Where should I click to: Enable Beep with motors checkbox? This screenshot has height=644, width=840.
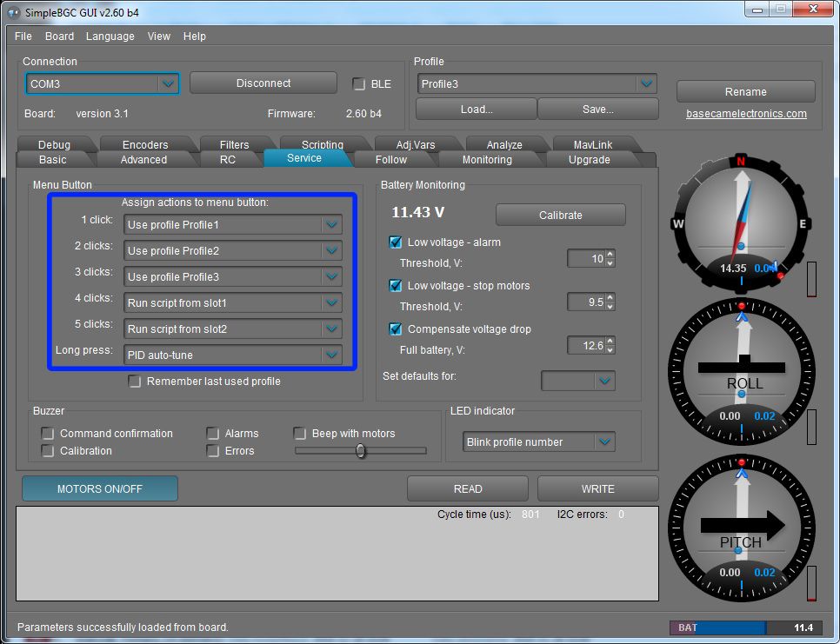[x=300, y=433]
